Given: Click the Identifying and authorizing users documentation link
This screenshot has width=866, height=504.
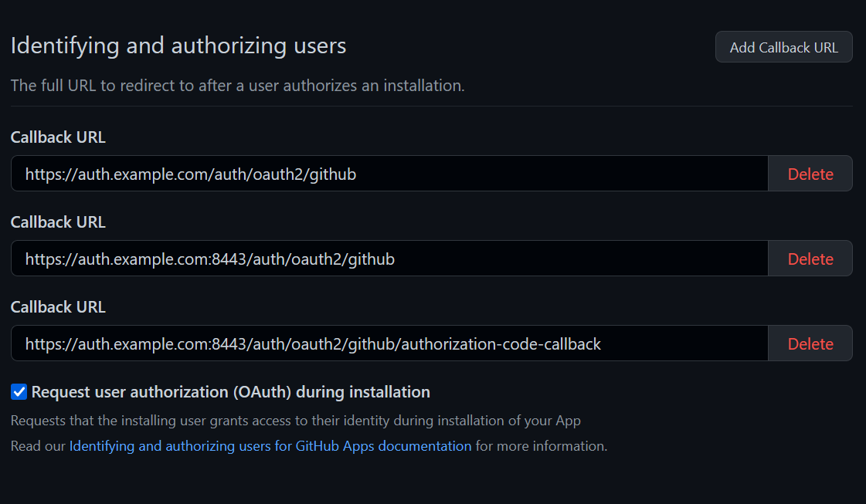Looking at the screenshot, I should [x=270, y=445].
